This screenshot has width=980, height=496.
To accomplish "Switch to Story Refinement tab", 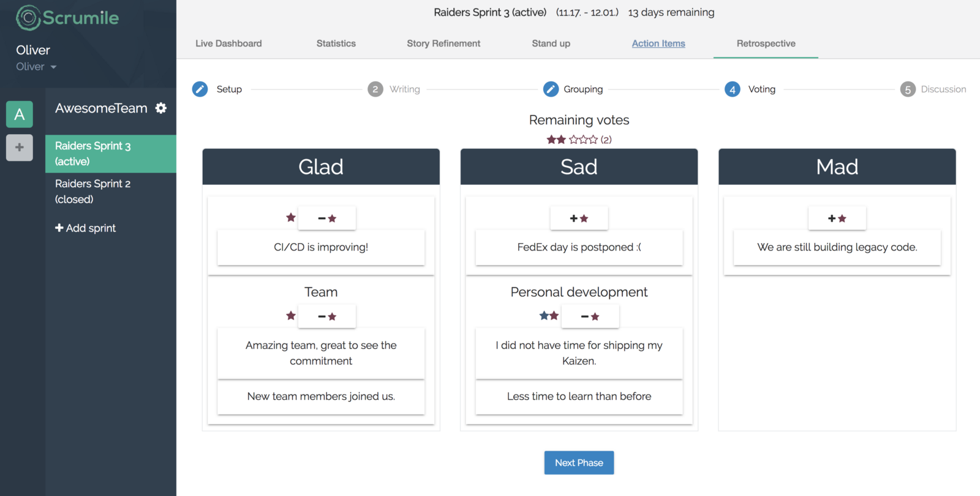I will pos(443,43).
